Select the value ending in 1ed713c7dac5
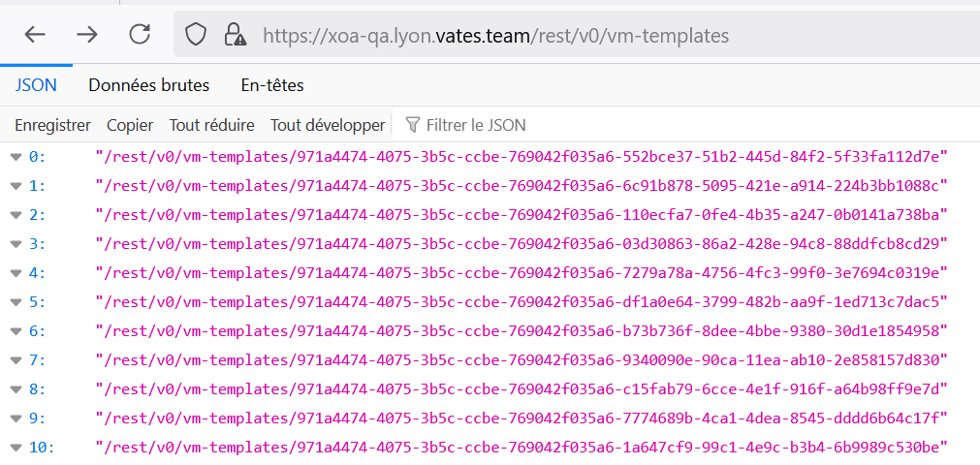980x465 pixels. 522,302
